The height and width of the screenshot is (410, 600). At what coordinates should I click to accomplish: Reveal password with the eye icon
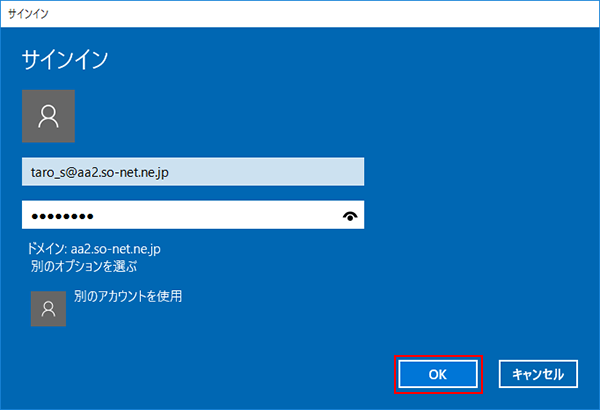click(x=350, y=215)
